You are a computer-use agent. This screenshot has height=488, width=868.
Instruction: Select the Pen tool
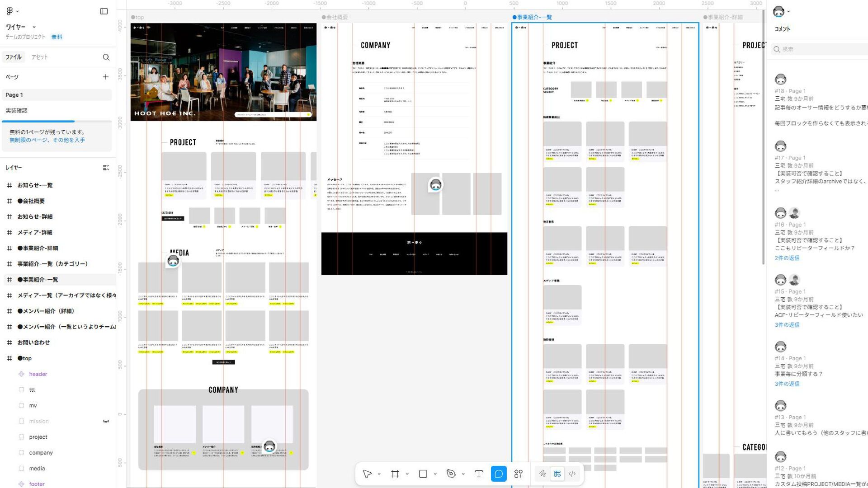[451, 474]
